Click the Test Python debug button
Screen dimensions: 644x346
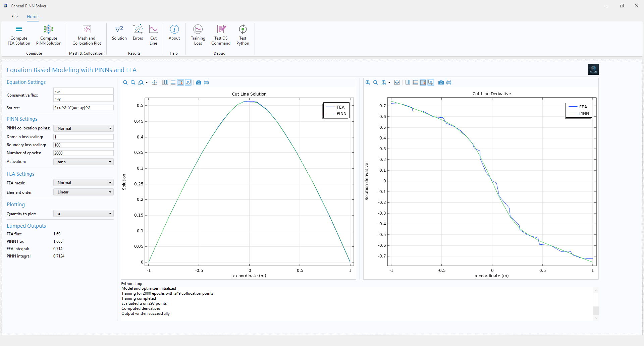click(243, 35)
